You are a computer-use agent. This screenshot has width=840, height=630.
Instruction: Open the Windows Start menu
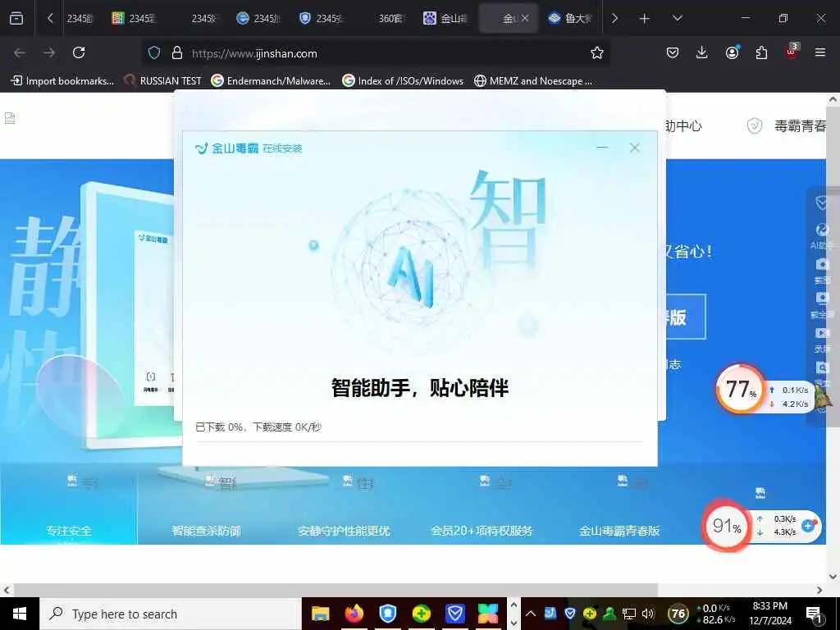[20, 614]
